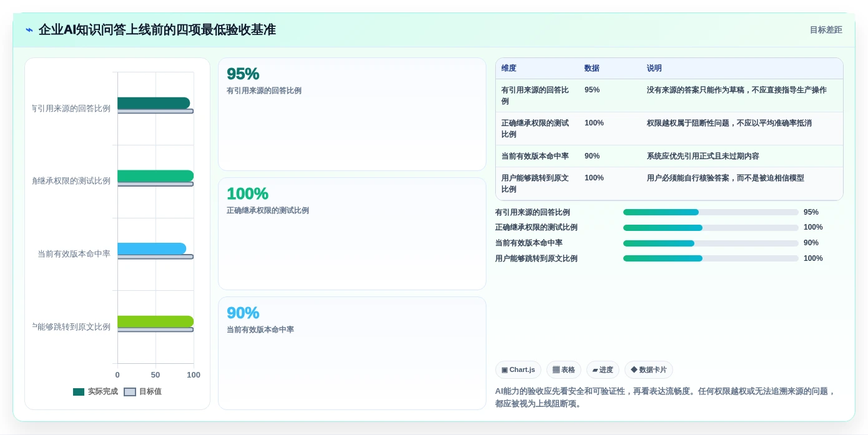Select the Chart.js tag chip
Viewport: 868px width, 435px height.
518,370
